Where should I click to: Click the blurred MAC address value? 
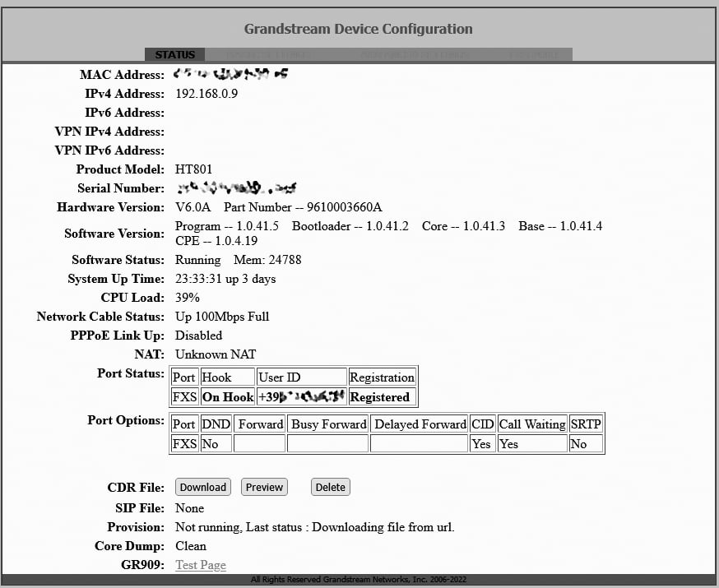[231, 73]
